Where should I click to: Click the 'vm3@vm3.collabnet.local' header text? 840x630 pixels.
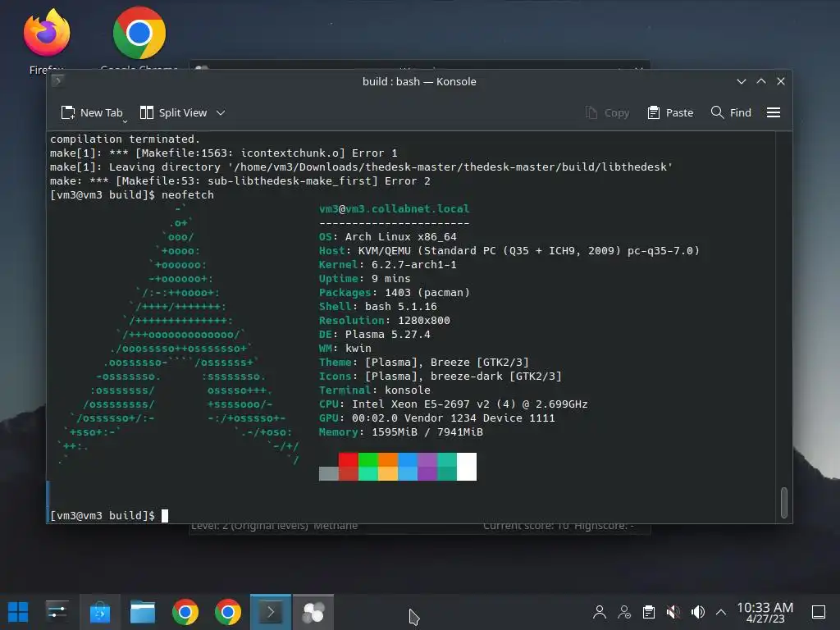(395, 209)
